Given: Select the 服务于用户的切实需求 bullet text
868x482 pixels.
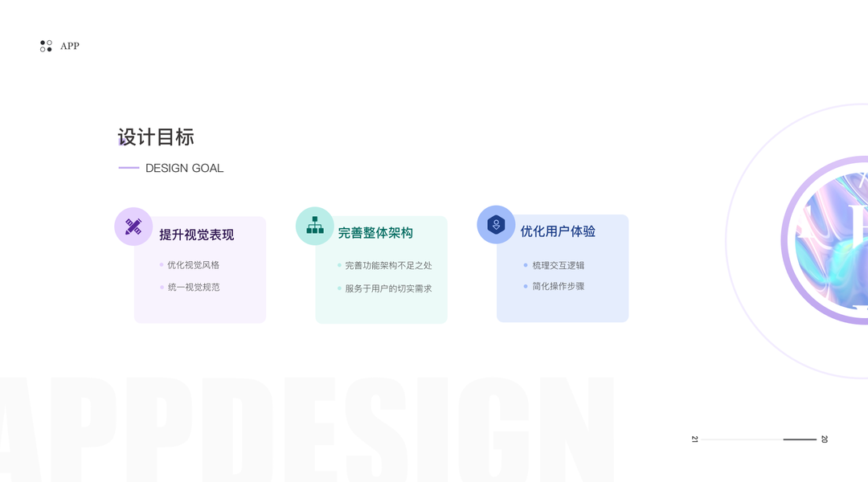Looking at the screenshot, I should 388,288.
